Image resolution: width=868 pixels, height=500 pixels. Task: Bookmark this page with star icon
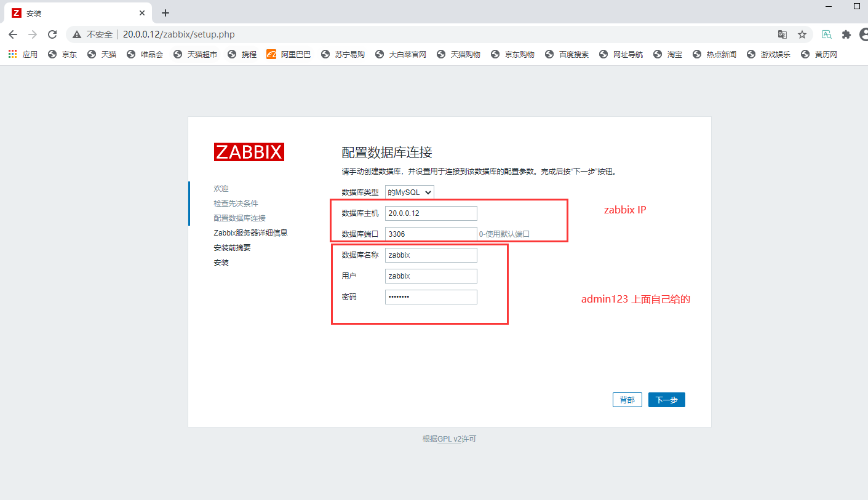click(802, 34)
